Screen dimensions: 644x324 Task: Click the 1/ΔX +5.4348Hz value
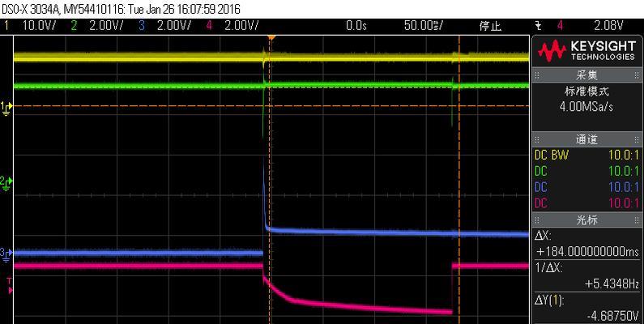point(587,276)
